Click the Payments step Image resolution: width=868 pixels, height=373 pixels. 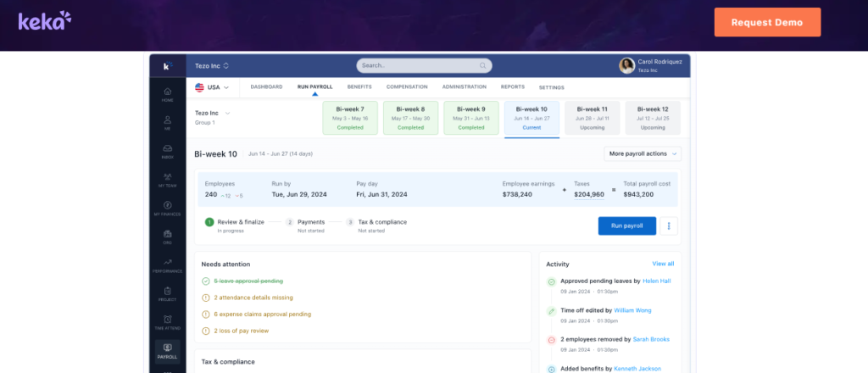(x=305, y=225)
